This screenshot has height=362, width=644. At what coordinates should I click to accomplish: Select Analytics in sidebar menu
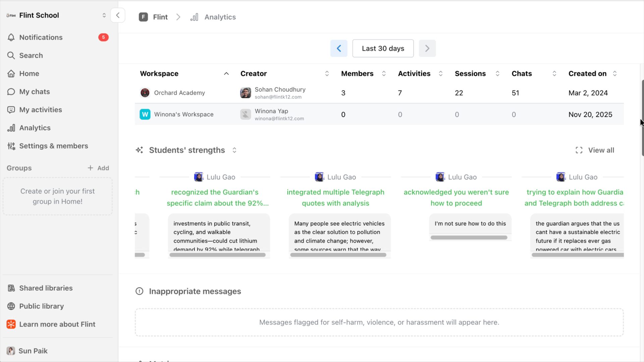(x=35, y=128)
